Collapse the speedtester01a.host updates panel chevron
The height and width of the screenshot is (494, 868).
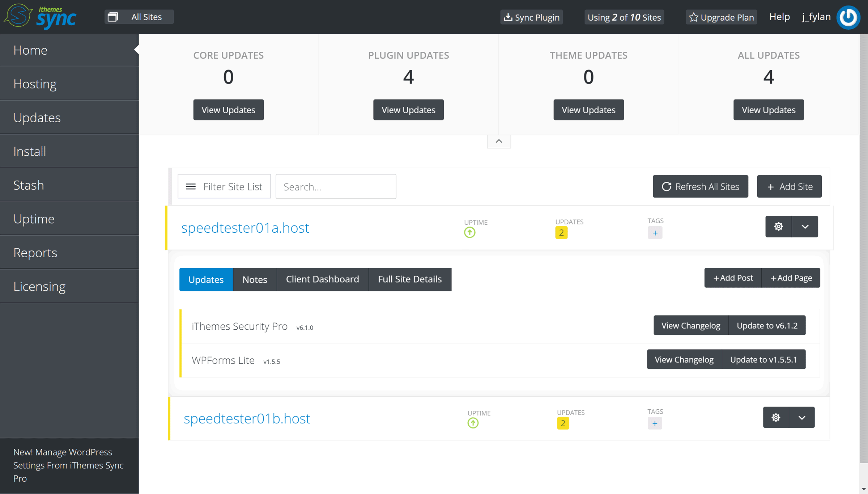tap(805, 227)
